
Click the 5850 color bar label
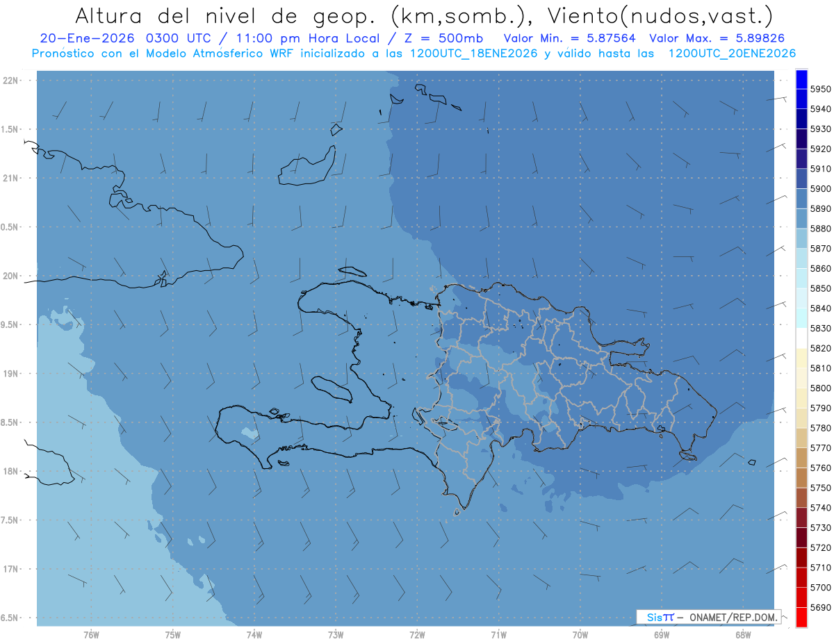tap(821, 288)
